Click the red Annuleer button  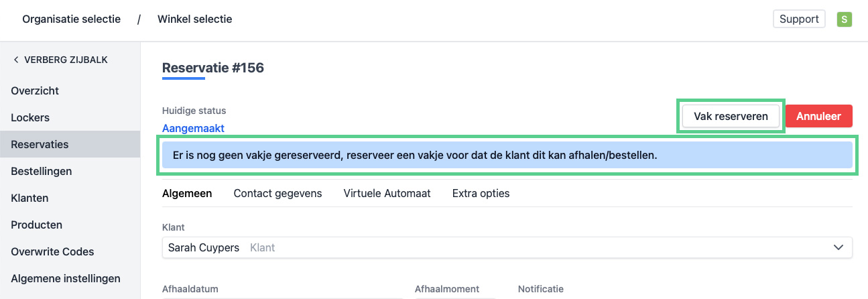point(818,116)
